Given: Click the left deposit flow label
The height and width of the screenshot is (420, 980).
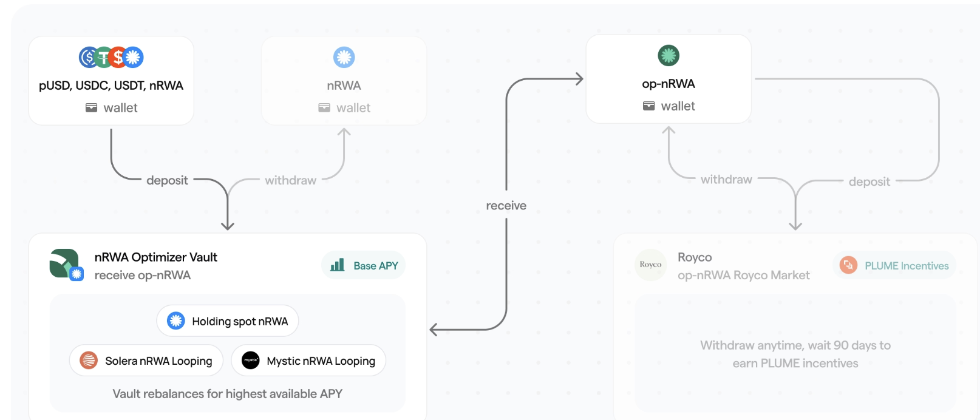Looking at the screenshot, I should pyautogui.click(x=167, y=180).
